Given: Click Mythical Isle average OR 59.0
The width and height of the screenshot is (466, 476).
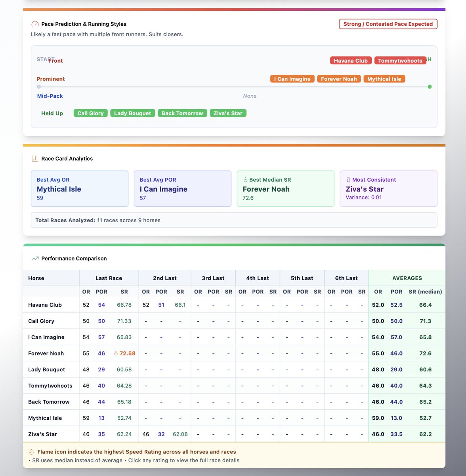Looking at the screenshot, I should click(x=378, y=418).
